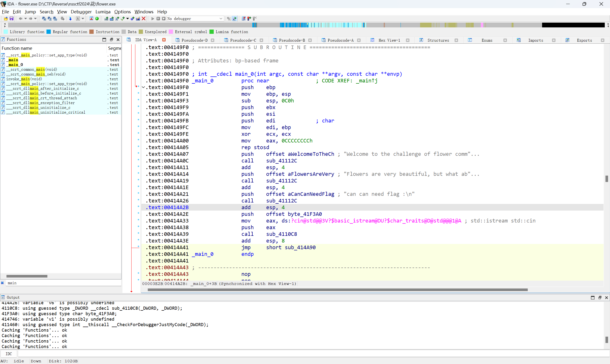Float the Functions panel with restore icon
Viewport: 610px width, 364px height.
(111, 40)
